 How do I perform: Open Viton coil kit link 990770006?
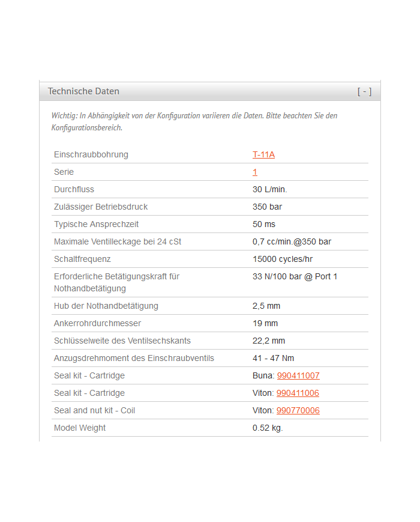click(x=298, y=410)
